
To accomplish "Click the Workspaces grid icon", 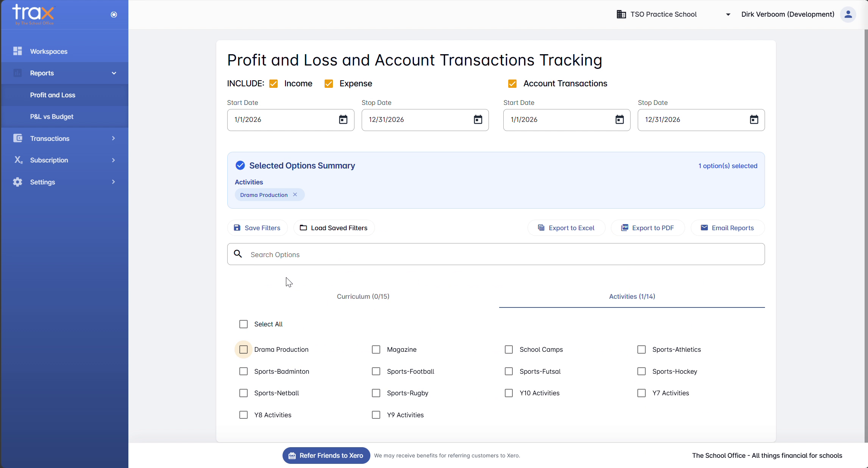I will (17, 51).
